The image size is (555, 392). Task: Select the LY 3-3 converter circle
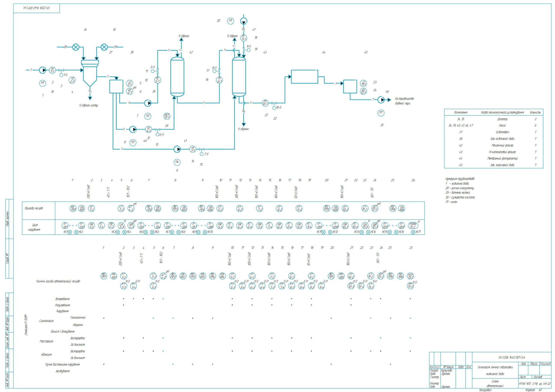153,286
